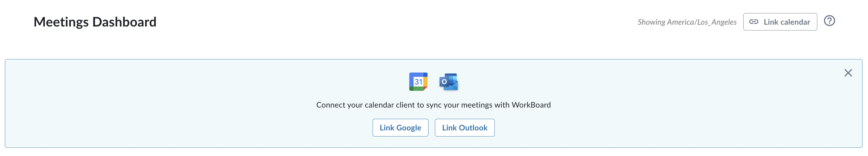Click the Meetings Dashboard heading

(95, 22)
